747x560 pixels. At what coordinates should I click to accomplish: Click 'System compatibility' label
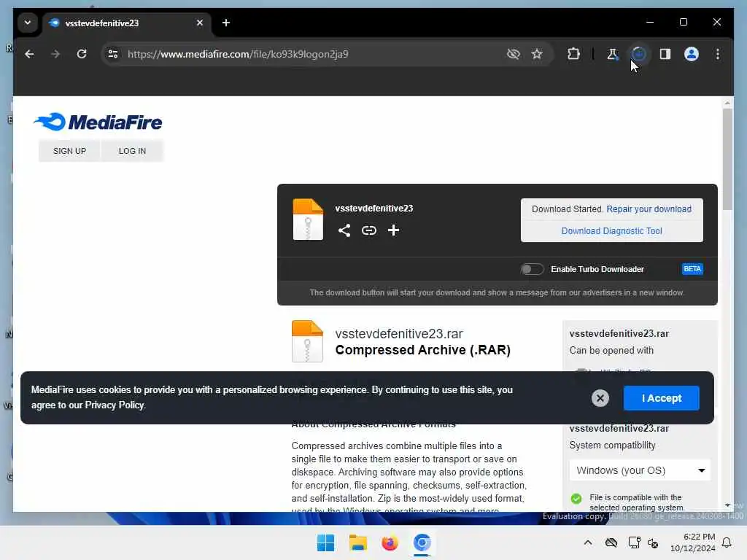pos(612,446)
